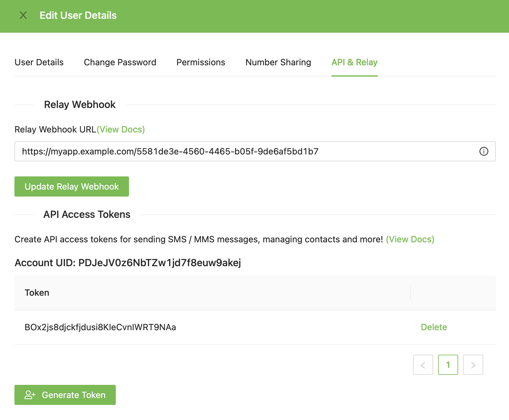Go to the Number Sharing tab
This screenshot has width=509, height=420.
(x=278, y=62)
